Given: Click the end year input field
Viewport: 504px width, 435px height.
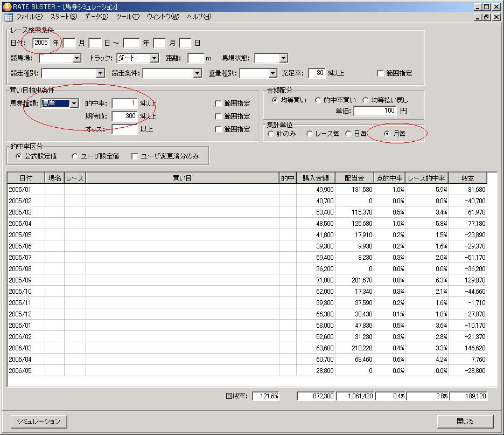Looking at the screenshot, I should (x=131, y=43).
